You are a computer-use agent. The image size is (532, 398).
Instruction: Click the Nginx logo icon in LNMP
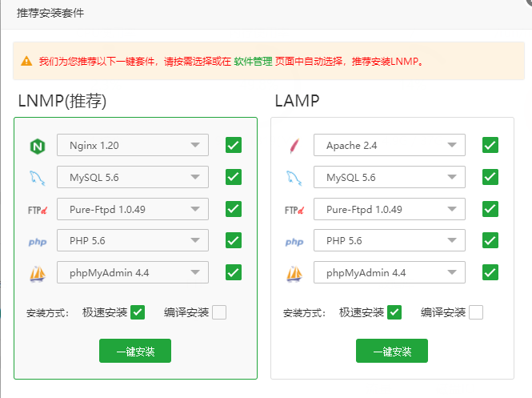(38, 147)
